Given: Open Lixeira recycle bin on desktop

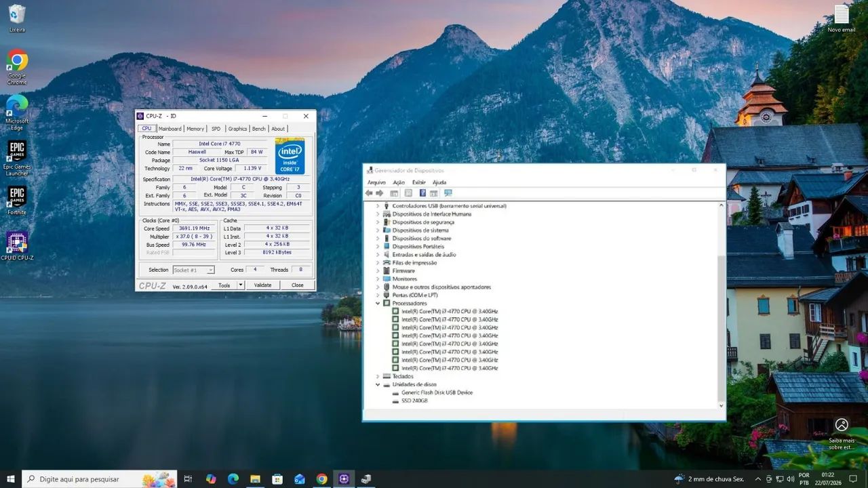Looking at the screenshot, I should pyautogui.click(x=17, y=18).
